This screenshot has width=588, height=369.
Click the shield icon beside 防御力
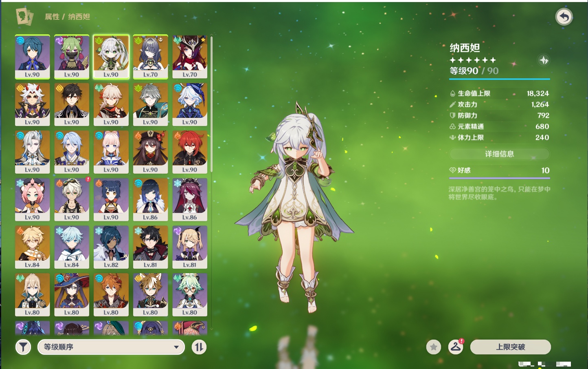point(452,115)
